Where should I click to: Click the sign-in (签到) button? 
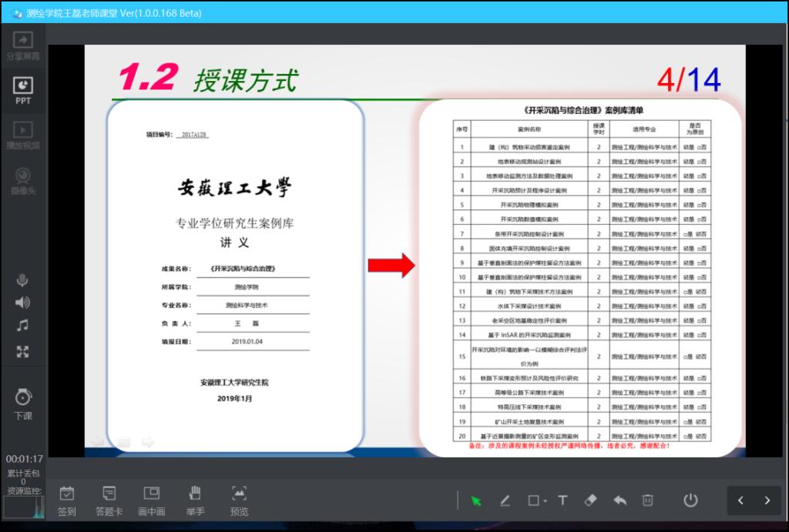point(67,500)
